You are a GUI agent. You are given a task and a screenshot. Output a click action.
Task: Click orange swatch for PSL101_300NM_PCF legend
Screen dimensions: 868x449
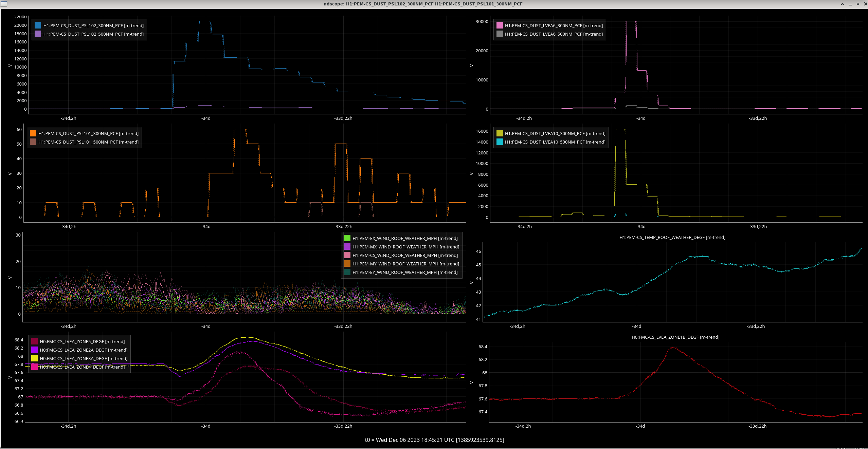(x=33, y=133)
